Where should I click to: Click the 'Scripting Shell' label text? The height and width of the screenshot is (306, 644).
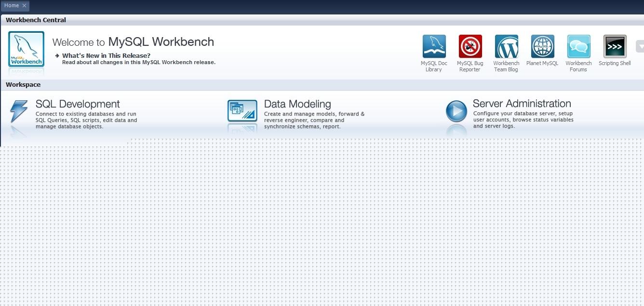(615, 64)
